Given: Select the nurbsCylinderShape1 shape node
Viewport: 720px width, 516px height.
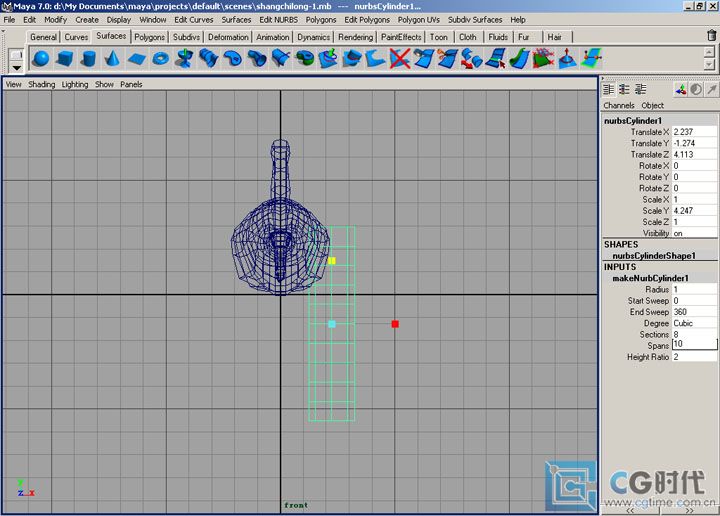Looking at the screenshot, I should pyautogui.click(x=654, y=256).
